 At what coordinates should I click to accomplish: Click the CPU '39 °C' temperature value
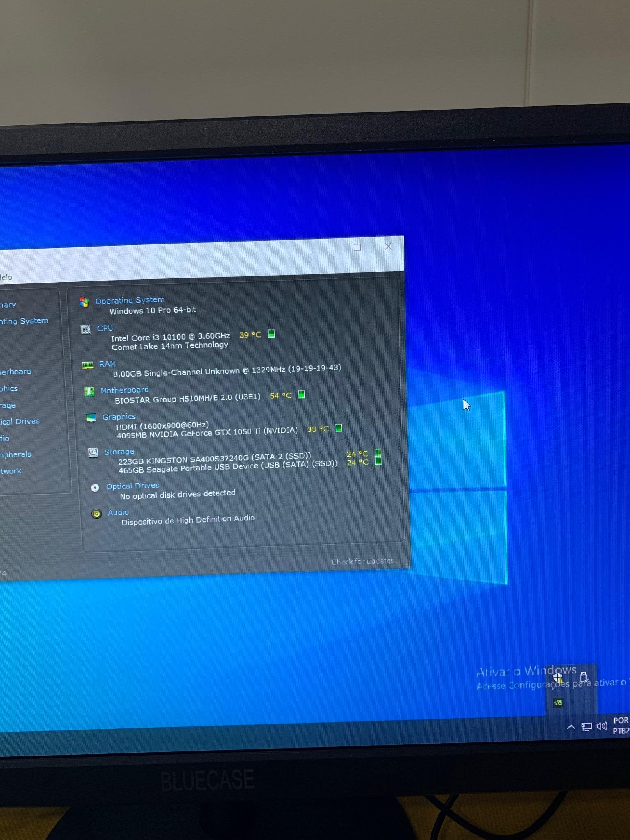pyautogui.click(x=250, y=335)
